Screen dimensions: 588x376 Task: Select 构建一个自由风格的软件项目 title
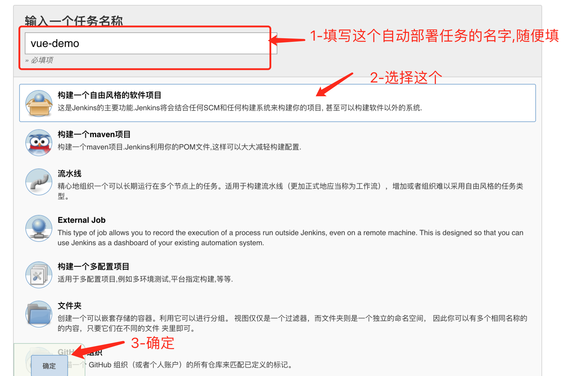(x=109, y=95)
